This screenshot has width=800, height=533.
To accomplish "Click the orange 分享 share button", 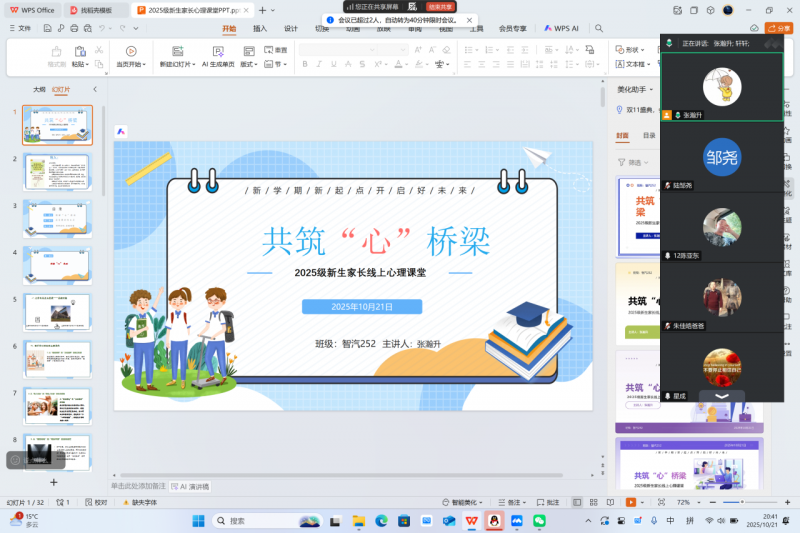I will click(778, 28).
